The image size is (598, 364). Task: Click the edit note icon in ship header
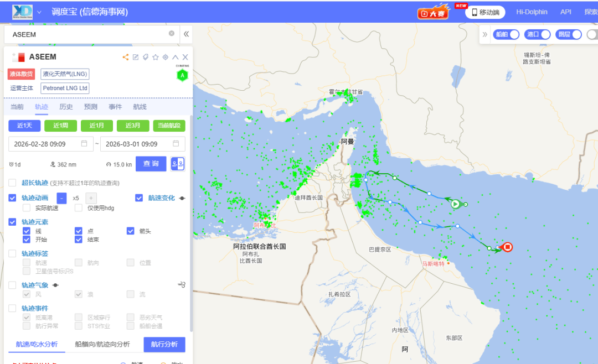coord(136,57)
